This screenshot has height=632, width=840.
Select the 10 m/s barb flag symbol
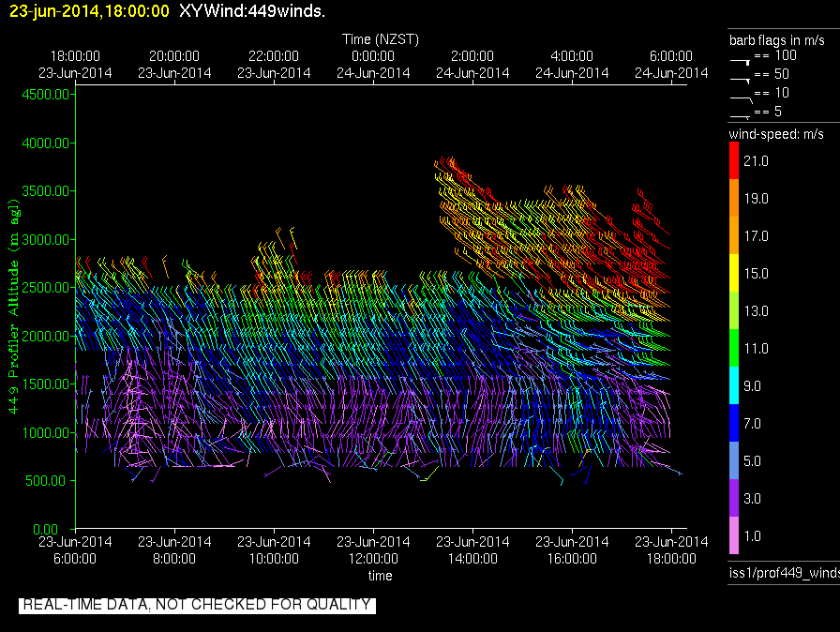coord(741,94)
